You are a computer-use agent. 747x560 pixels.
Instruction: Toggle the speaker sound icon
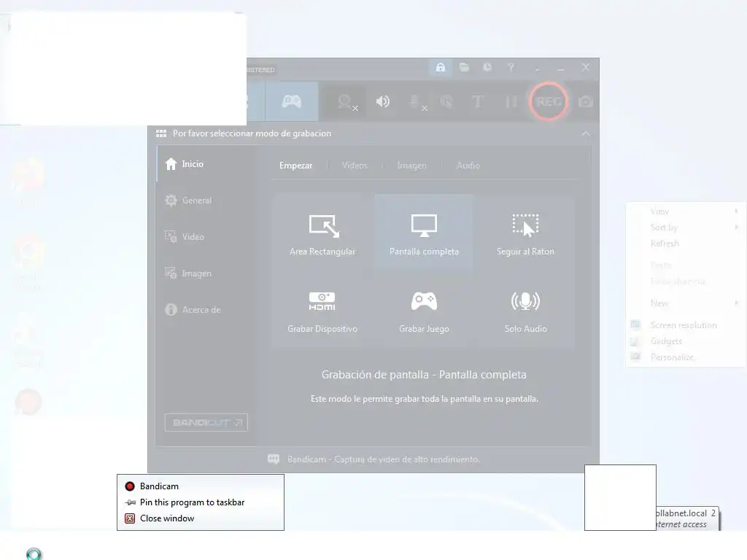(382, 101)
